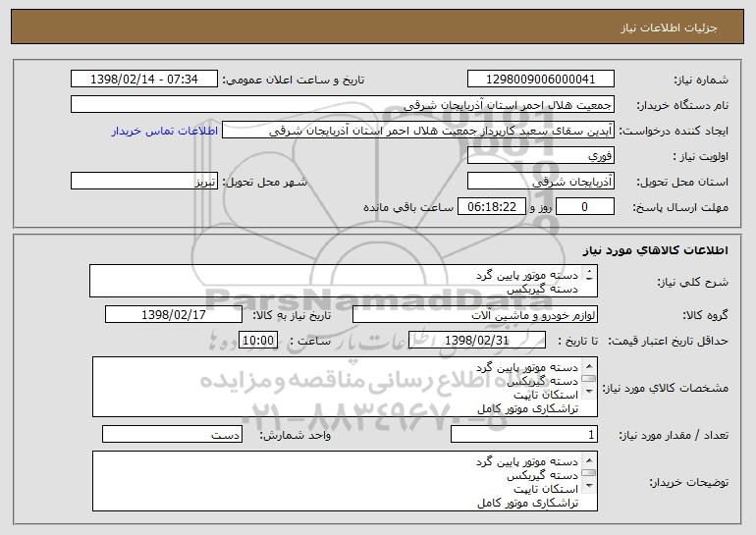Click scroll down arrow in goods specifications box

click(589, 391)
